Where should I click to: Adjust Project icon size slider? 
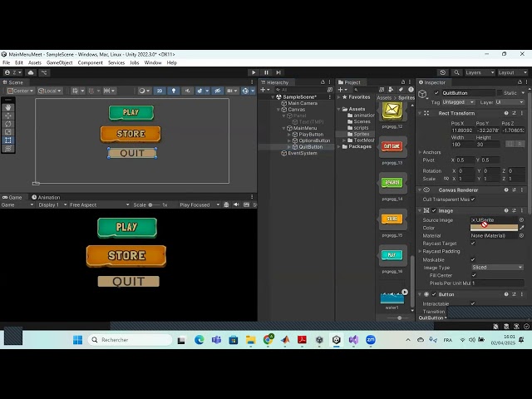397,318
